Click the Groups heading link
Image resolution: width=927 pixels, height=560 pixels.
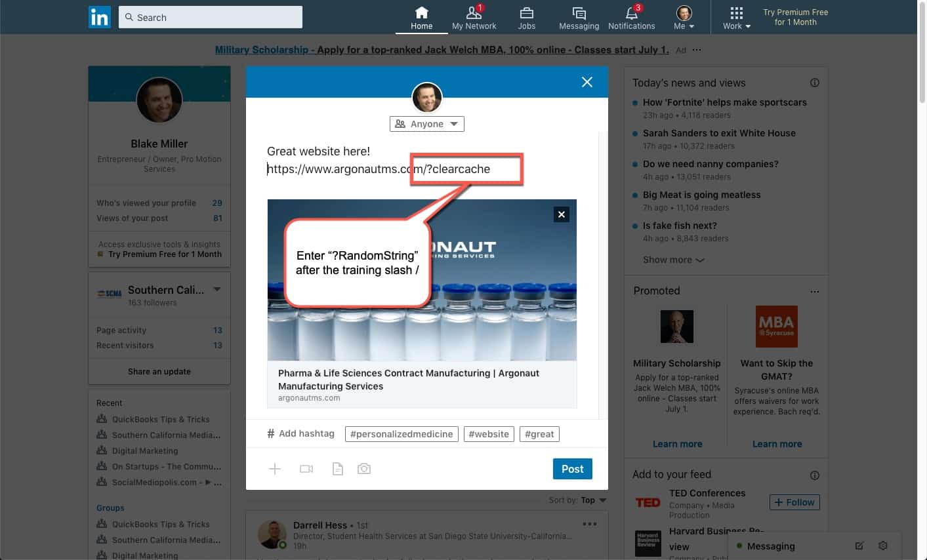point(110,508)
